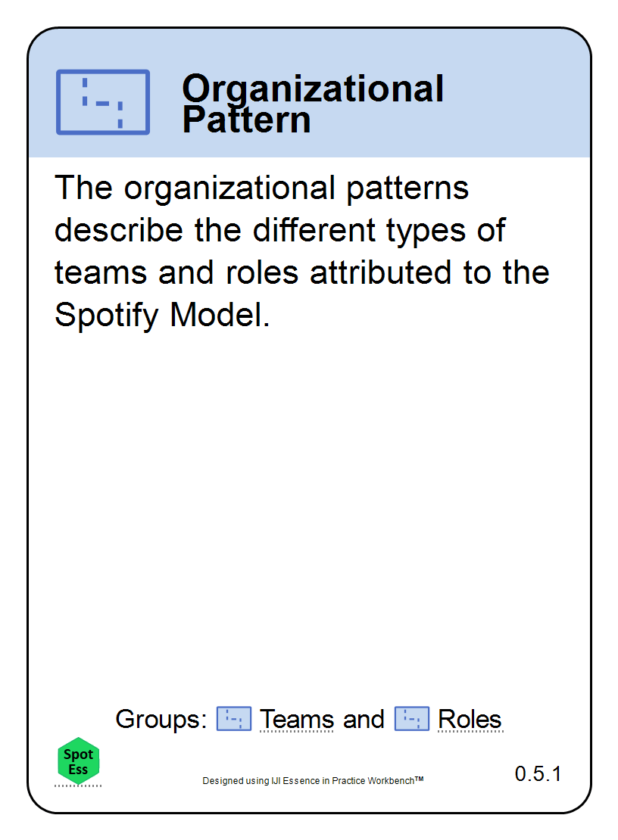
Task: Click the dotted underline beneath Spot Ess badge
Action: coord(78,786)
